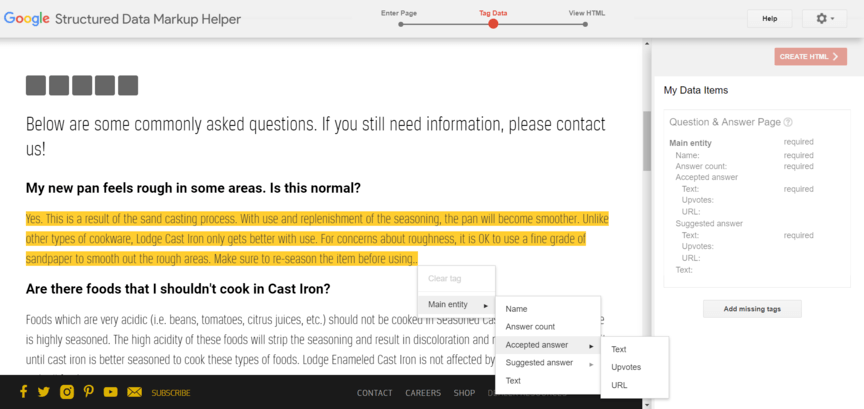This screenshot has width=864, height=409.
Task: Click the page scrollbar down arrow
Action: [647, 405]
